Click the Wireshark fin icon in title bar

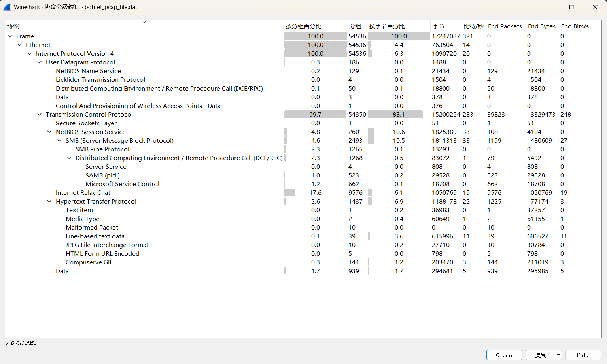(7, 7)
